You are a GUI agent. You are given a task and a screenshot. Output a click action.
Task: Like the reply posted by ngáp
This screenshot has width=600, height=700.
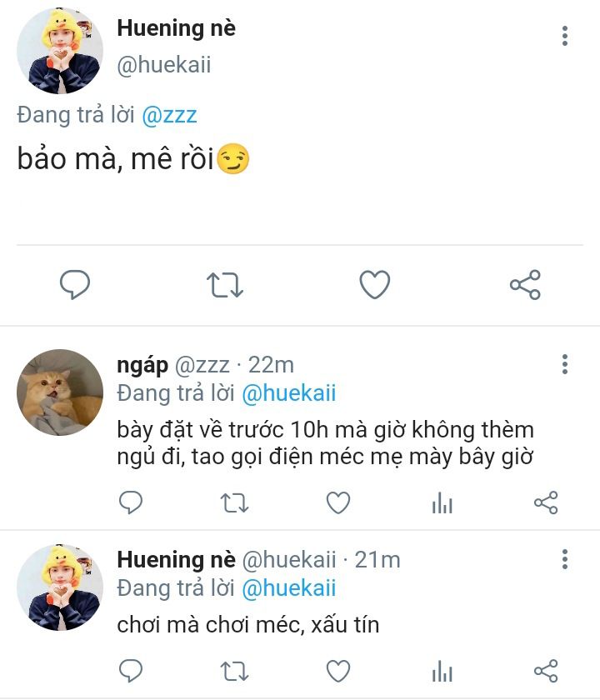tap(337, 502)
